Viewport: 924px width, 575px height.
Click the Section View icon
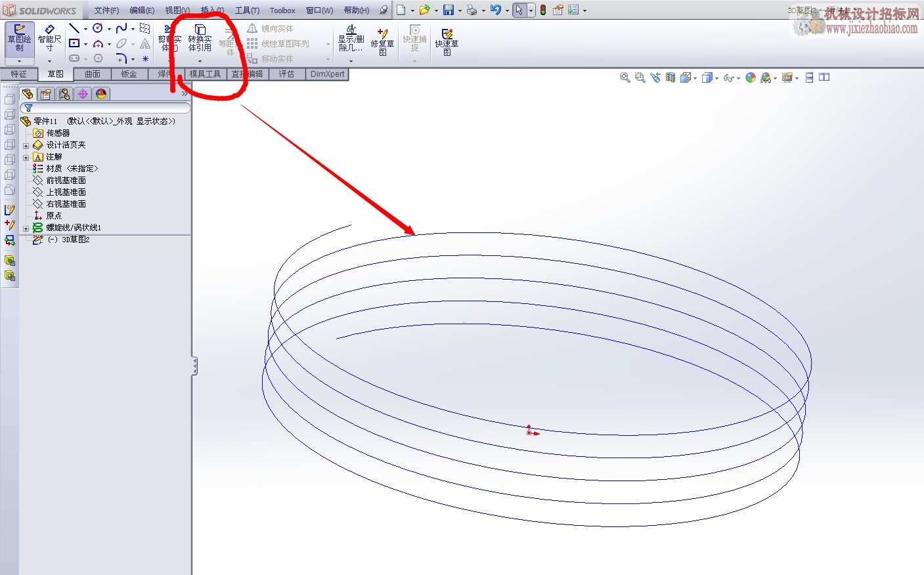[670, 77]
